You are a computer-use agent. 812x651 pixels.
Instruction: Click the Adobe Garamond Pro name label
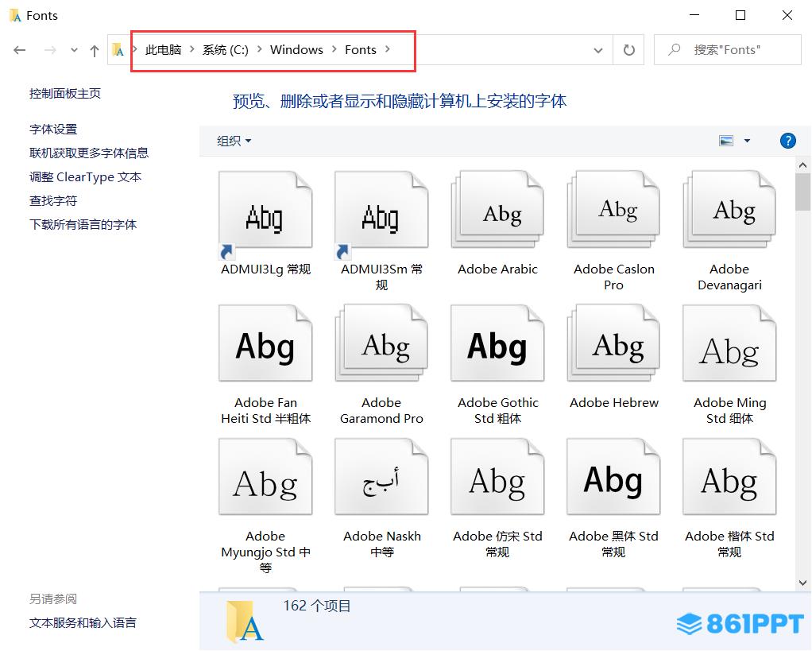point(381,411)
